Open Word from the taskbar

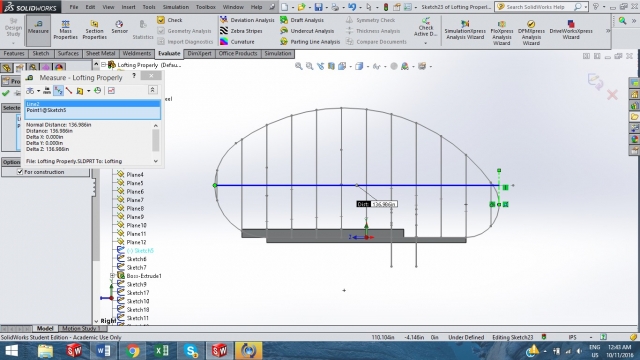coord(103,351)
